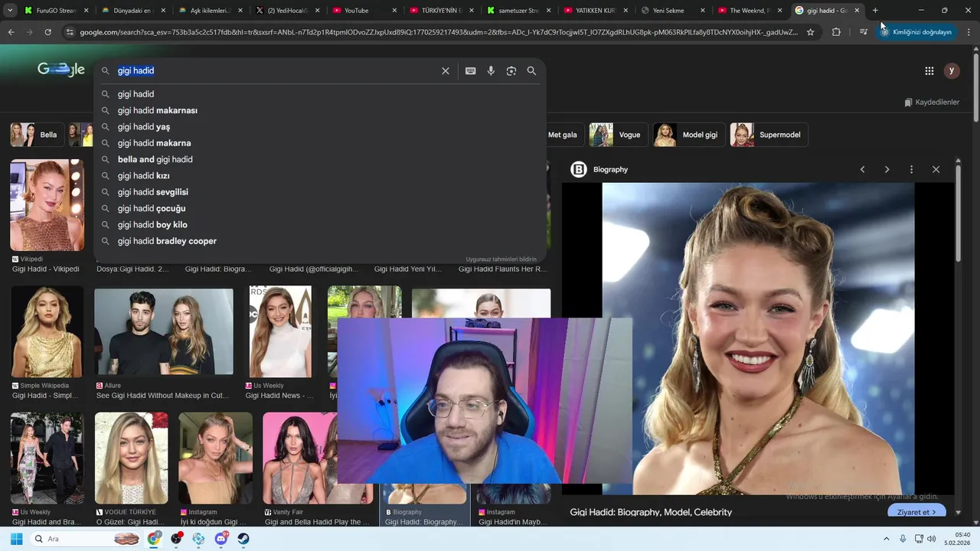The width and height of the screenshot is (980, 551).
Task: Open Steam from the taskbar
Action: [243, 539]
